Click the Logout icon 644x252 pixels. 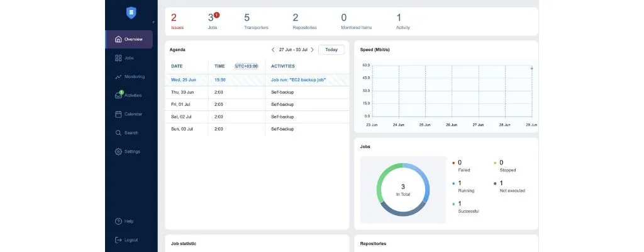[x=118, y=240]
